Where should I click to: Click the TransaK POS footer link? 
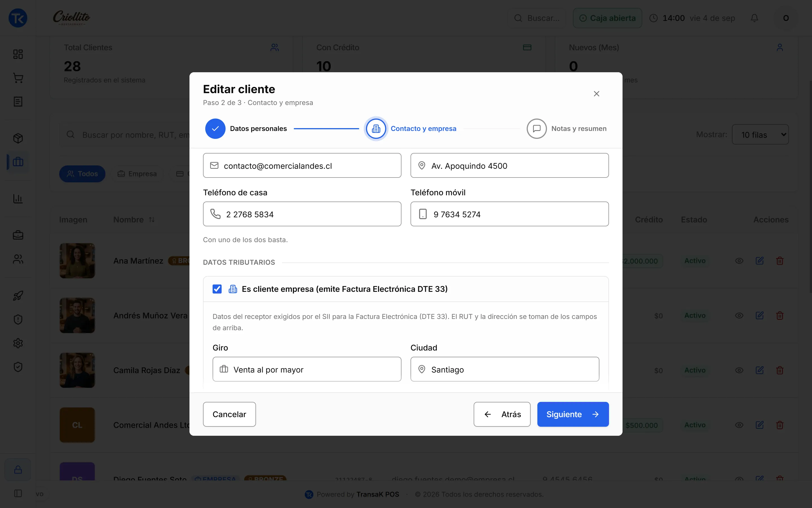378,494
